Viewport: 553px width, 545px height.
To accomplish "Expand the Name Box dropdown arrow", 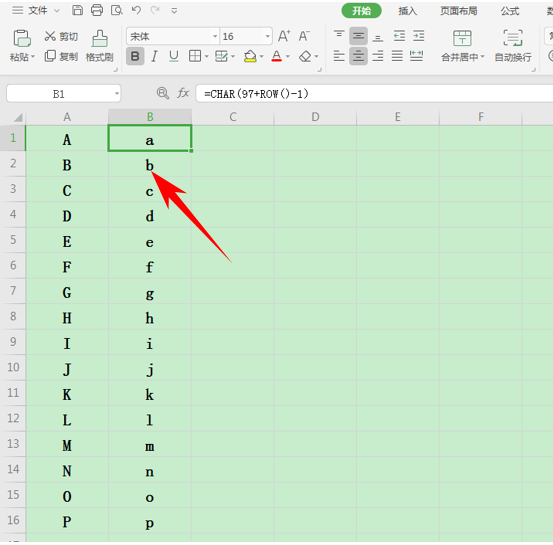I will [x=116, y=94].
